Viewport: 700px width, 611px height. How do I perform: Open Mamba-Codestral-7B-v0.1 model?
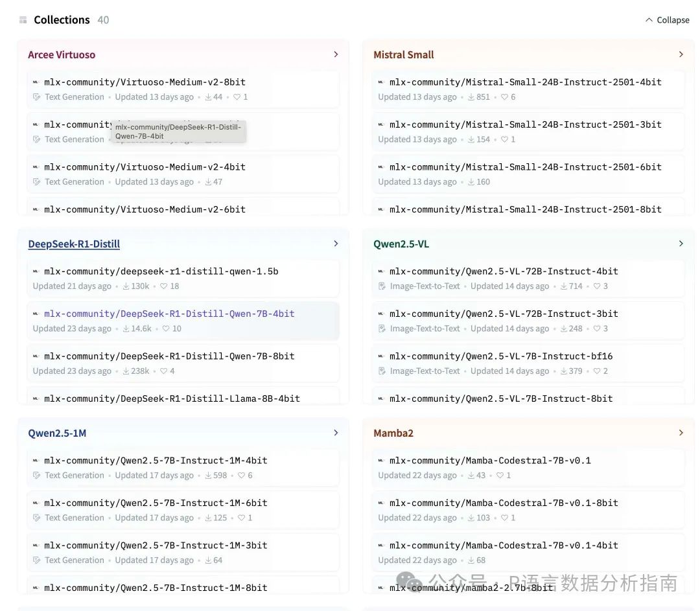point(528,468)
